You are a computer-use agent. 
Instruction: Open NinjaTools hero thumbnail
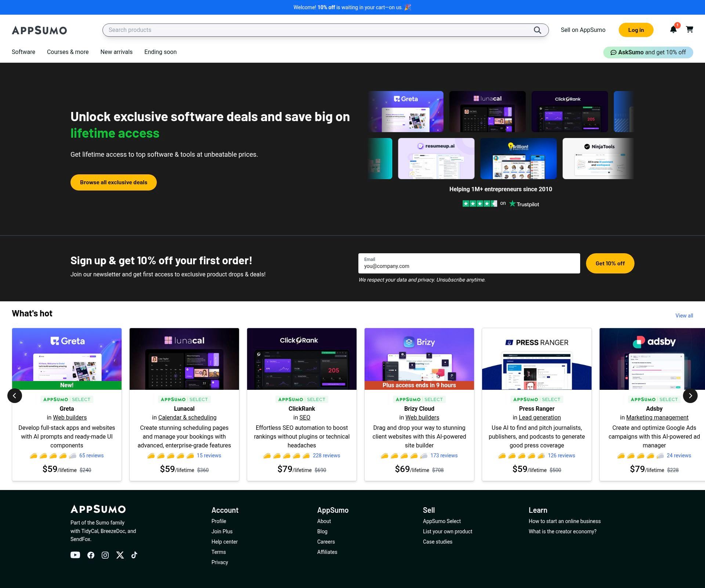(598, 159)
